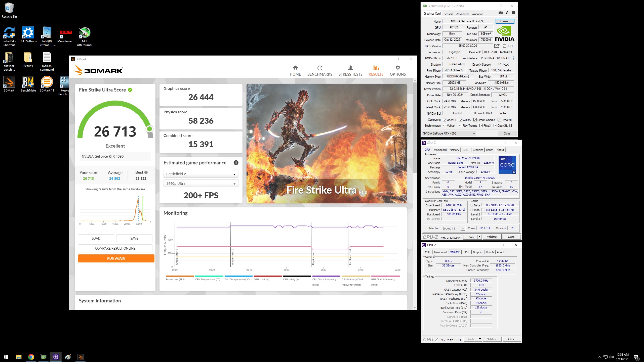Toggle the UEFI checkbox in GPU-Z
The height and width of the screenshot is (362, 644).
click(504, 46)
